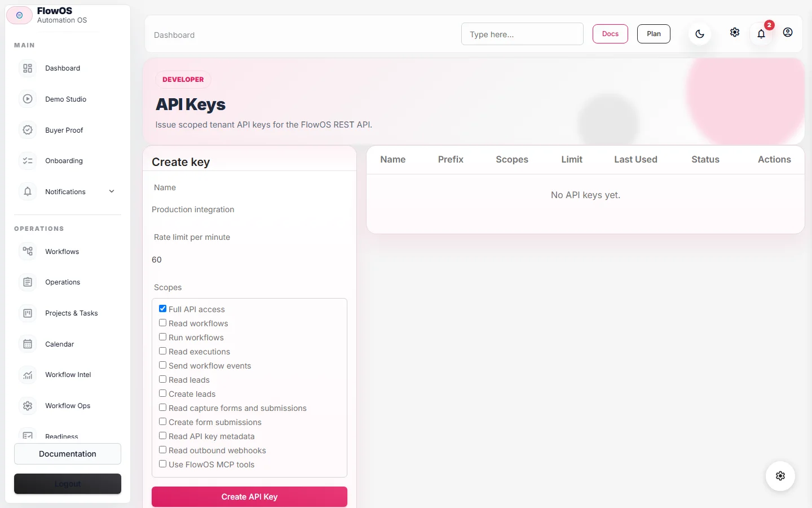The height and width of the screenshot is (508, 812).
Task: Click the FlowOS logo icon
Action: pos(19,15)
